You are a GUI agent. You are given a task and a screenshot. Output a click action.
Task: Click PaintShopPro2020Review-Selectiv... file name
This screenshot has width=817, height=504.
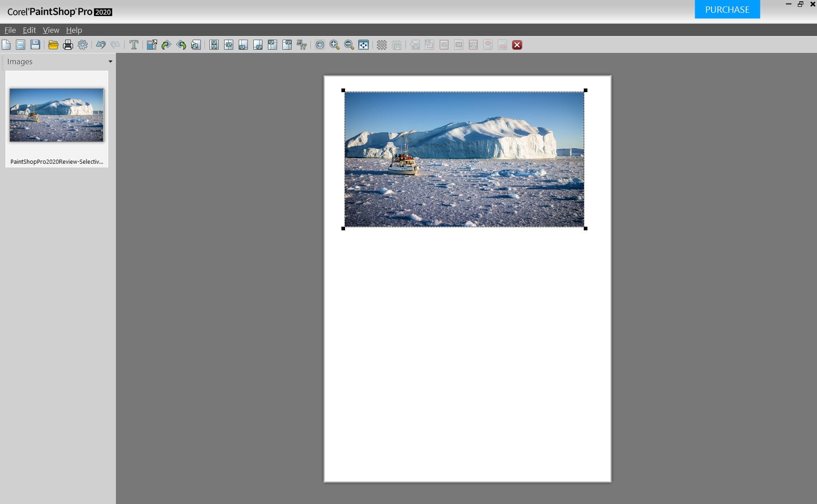pos(57,161)
